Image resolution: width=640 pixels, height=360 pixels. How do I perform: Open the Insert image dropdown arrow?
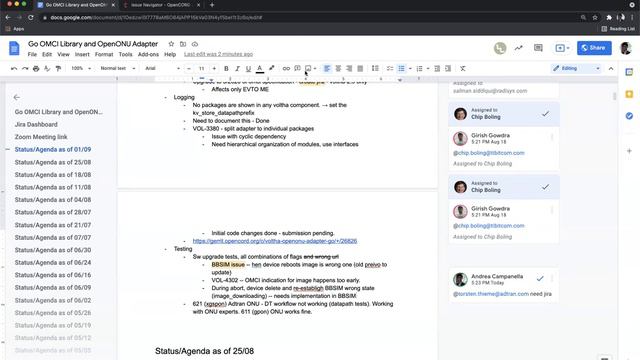(x=315, y=69)
